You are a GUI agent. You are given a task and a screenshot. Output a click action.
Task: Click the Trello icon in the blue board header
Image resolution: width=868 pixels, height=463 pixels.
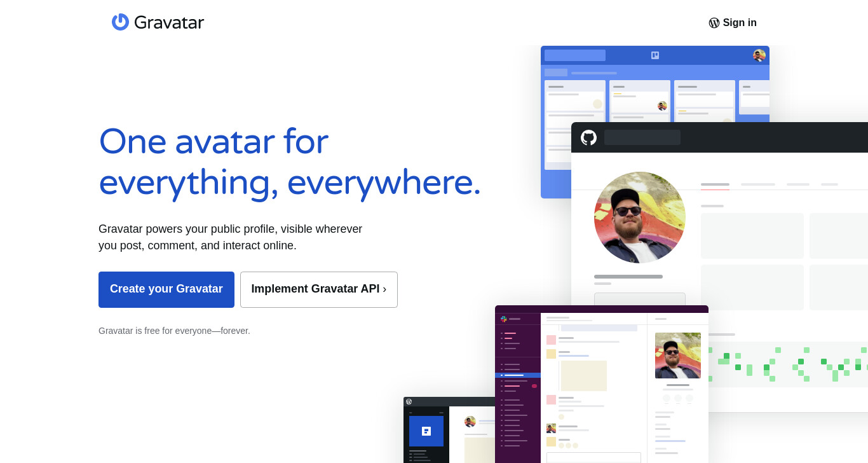655,55
